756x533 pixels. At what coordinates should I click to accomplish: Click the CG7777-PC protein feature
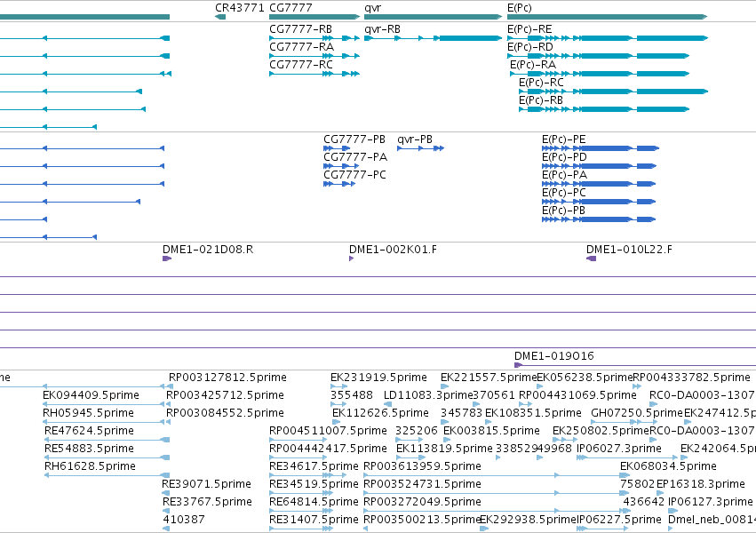pyautogui.click(x=339, y=184)
